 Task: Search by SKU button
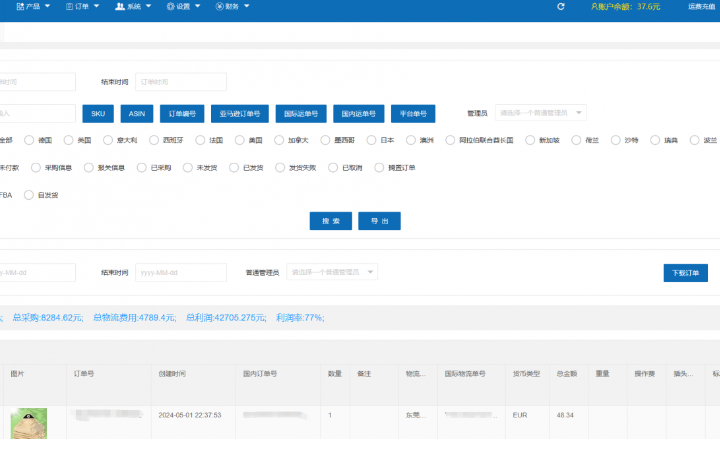point(98,113)
